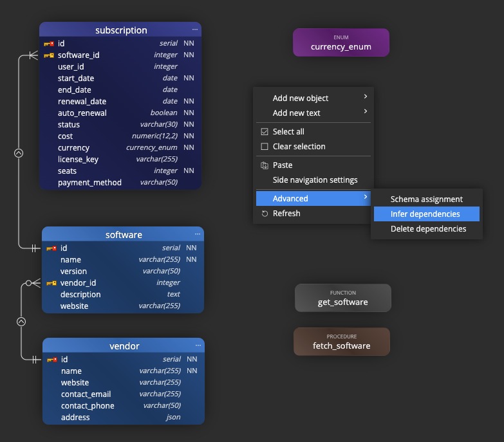Click relation circle marker between software and vendor

click(x=21, y=322)
